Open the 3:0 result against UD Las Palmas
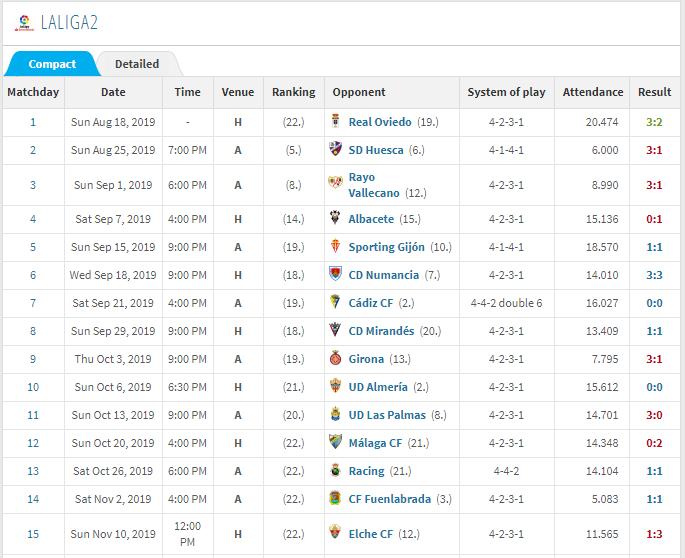This screenshot has width=685, height=558. (x=654, y=415)
